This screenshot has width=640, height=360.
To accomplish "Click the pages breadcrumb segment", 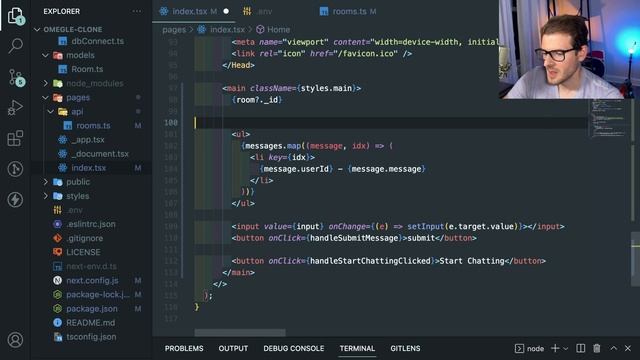I will pyautogui.click(x=174, y=30).
